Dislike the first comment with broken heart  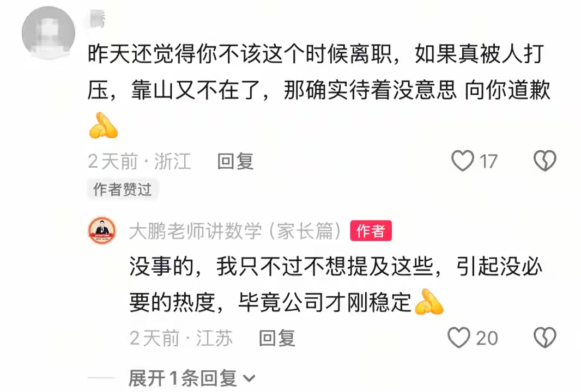(x=544, y=161)
